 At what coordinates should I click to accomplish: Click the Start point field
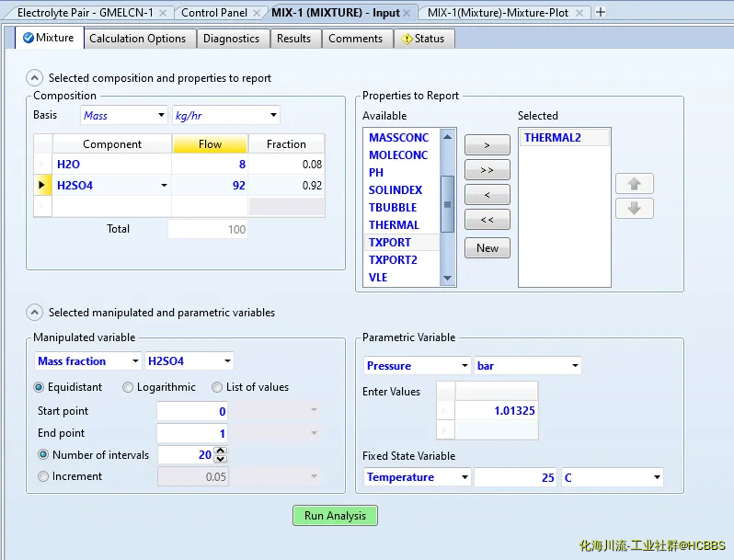click(192, 411)
